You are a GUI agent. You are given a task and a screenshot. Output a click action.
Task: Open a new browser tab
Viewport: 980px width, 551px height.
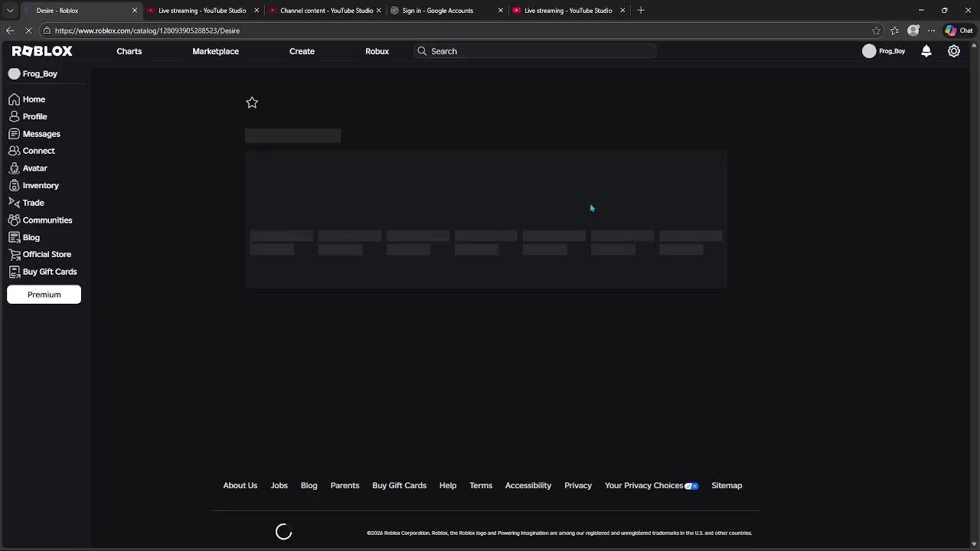(641, 11)
